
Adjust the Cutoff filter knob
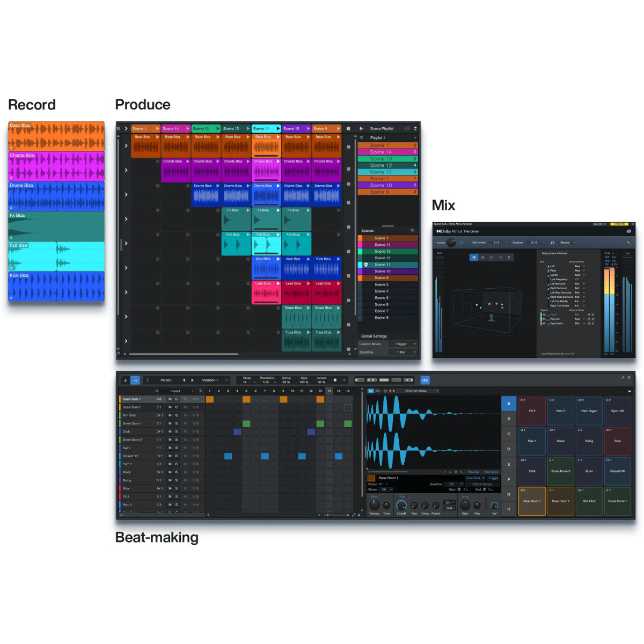coord(401,506)
